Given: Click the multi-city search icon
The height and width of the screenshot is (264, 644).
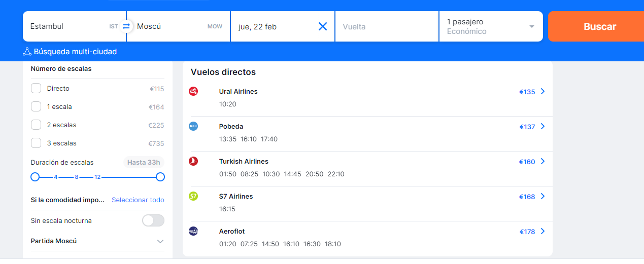Looking at the screenshot, I should [27, 52].
